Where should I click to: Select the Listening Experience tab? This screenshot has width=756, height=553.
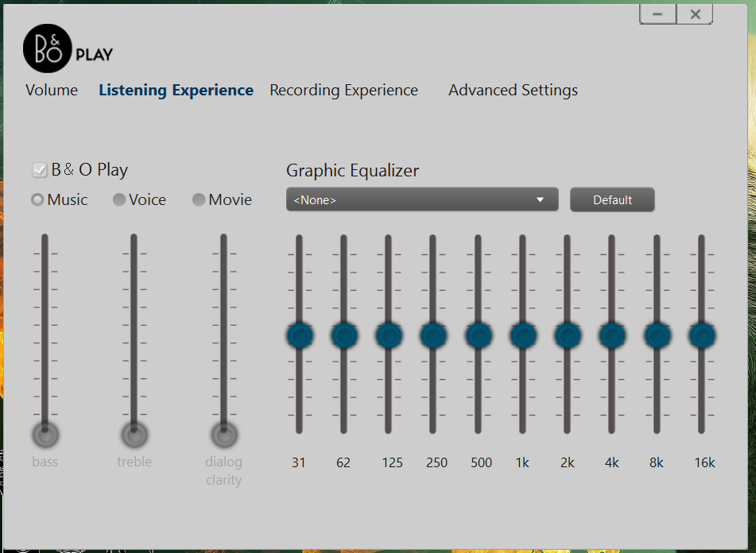(x=176, y=91)
